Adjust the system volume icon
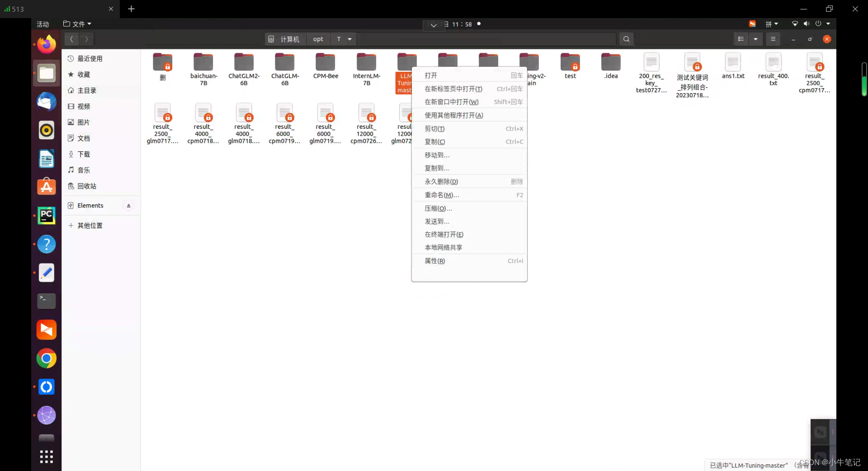868x471 pixels. tap(807, 24)
